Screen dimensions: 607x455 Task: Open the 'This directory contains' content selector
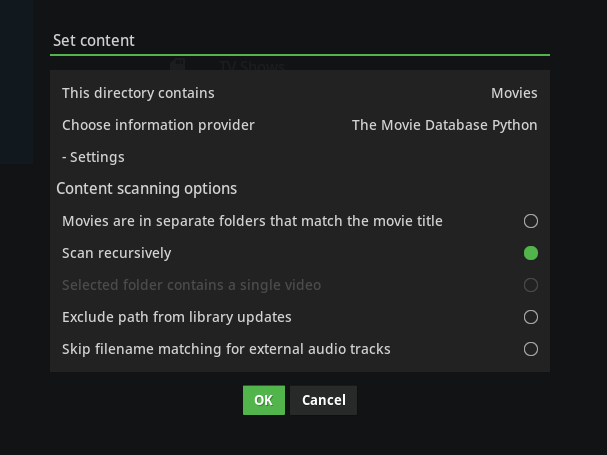point(138,93)
